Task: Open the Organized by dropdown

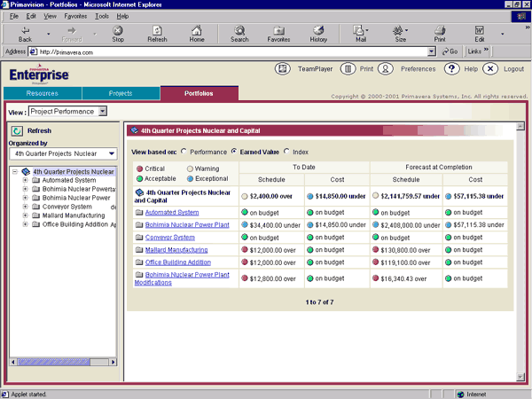Action: tap(112, 153)
